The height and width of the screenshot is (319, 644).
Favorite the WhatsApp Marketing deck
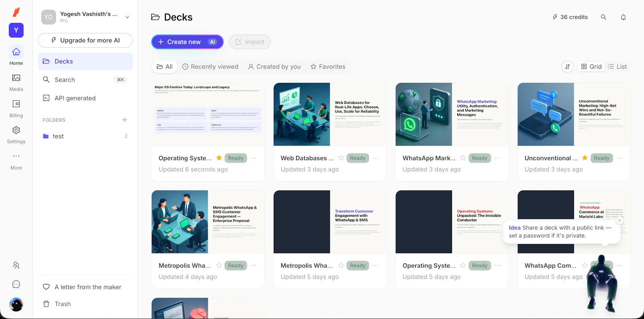(463, 158)
